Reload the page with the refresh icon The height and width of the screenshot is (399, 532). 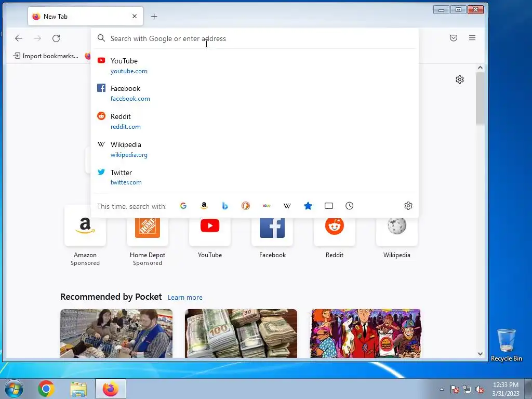(x=56, y=38)
